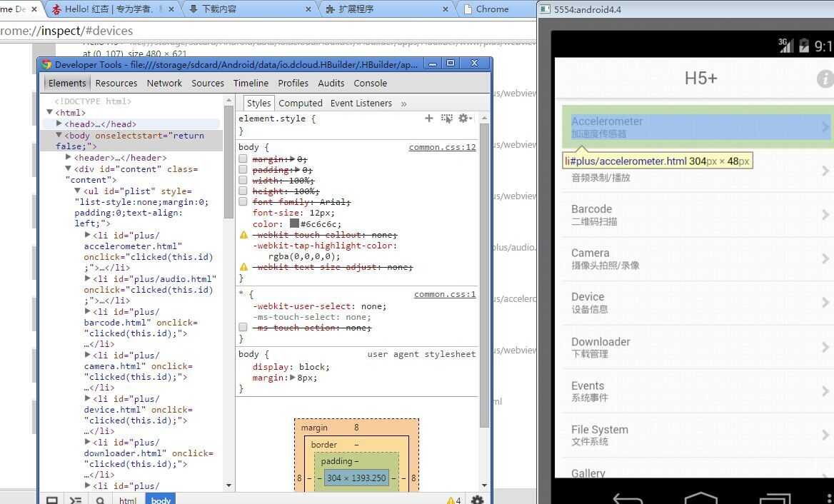Click the chevron arrow on Device row
The width and height of the screenshot is (834, 504).
(x=825, y=303)
